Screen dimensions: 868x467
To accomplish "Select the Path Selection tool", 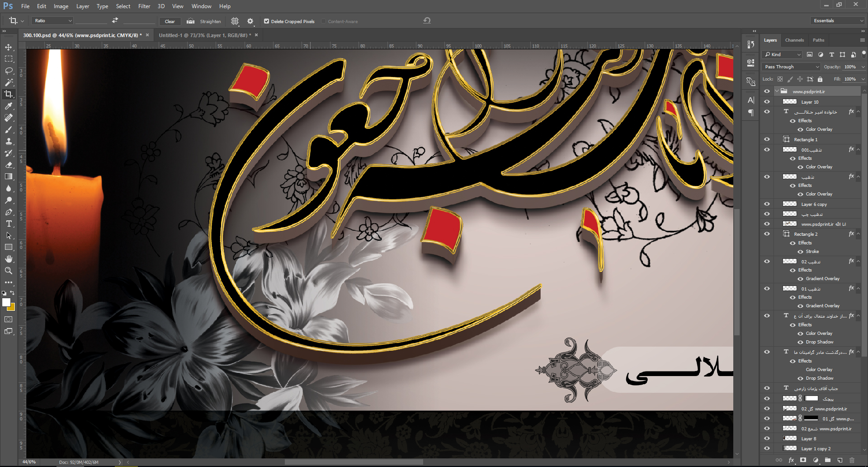I will coord(9,235).
